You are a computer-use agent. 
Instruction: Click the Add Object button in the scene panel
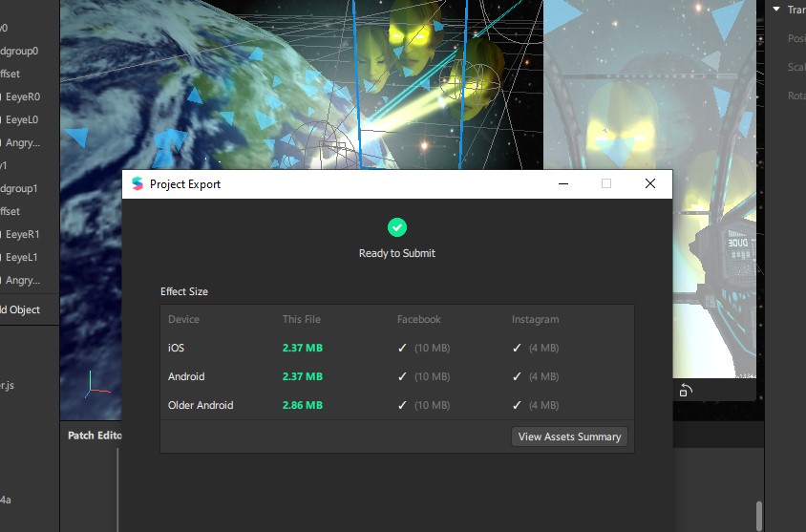tap(21, 309)
